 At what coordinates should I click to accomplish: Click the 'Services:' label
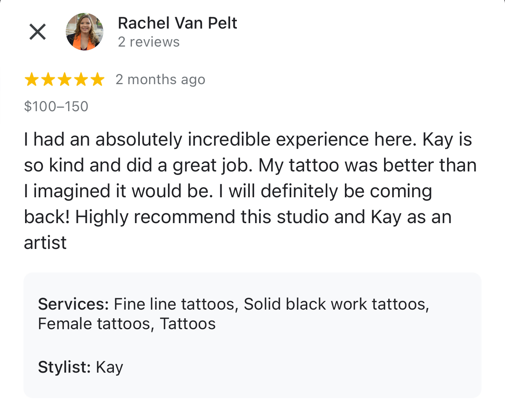coord(73,304)
